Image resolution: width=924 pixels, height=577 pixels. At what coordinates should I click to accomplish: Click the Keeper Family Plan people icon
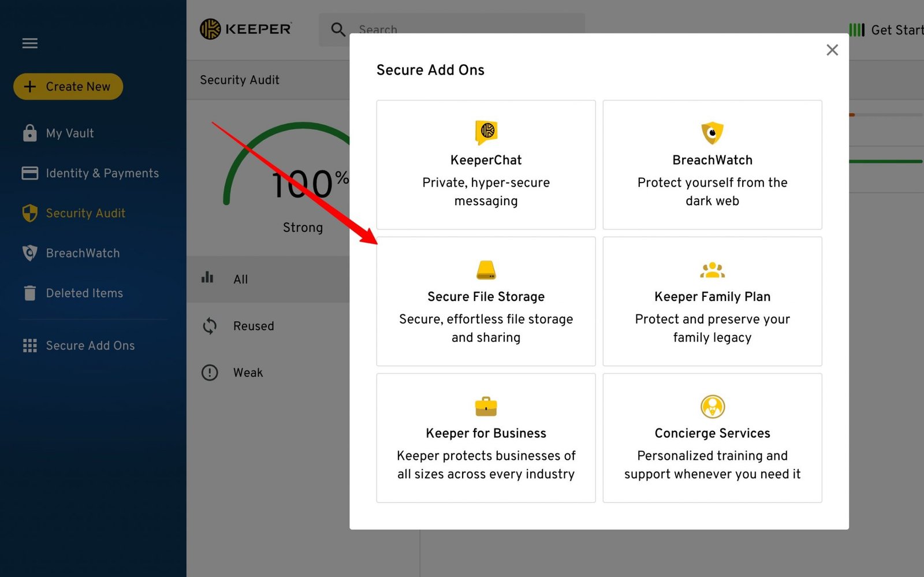(712, 270)
